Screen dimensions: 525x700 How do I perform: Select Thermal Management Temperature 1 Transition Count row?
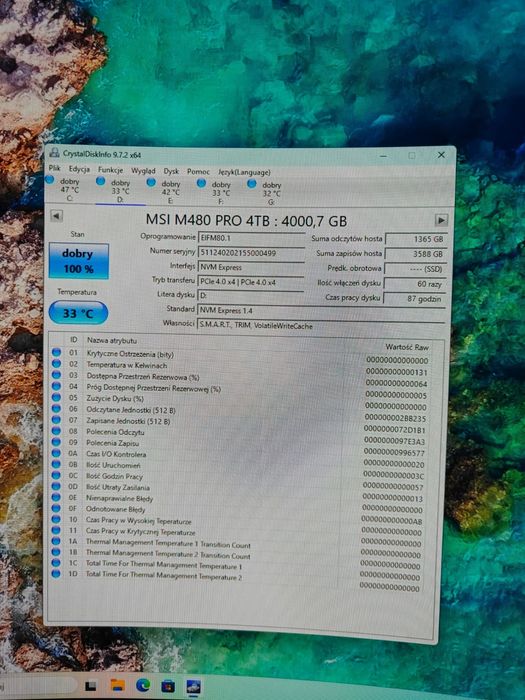[x=237, y=543]
